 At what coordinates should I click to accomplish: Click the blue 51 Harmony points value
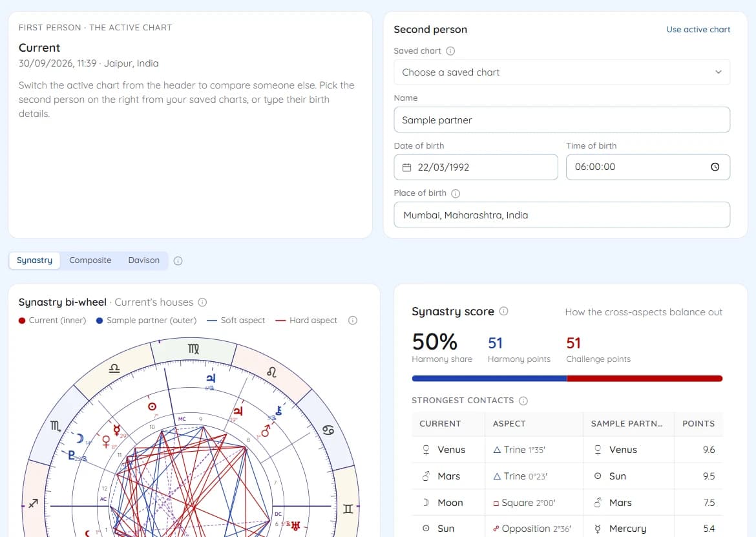[495, 343]
